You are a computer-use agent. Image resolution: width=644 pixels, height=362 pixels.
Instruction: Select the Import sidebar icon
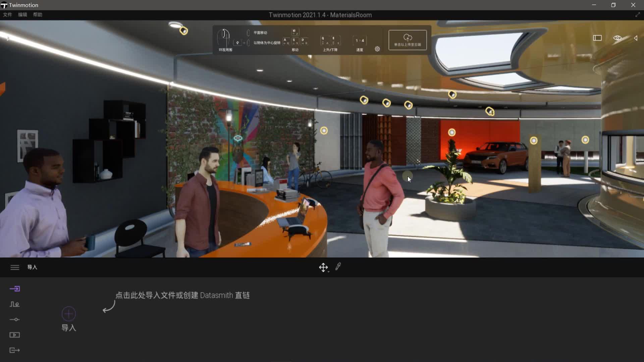(x=15, y=289)
